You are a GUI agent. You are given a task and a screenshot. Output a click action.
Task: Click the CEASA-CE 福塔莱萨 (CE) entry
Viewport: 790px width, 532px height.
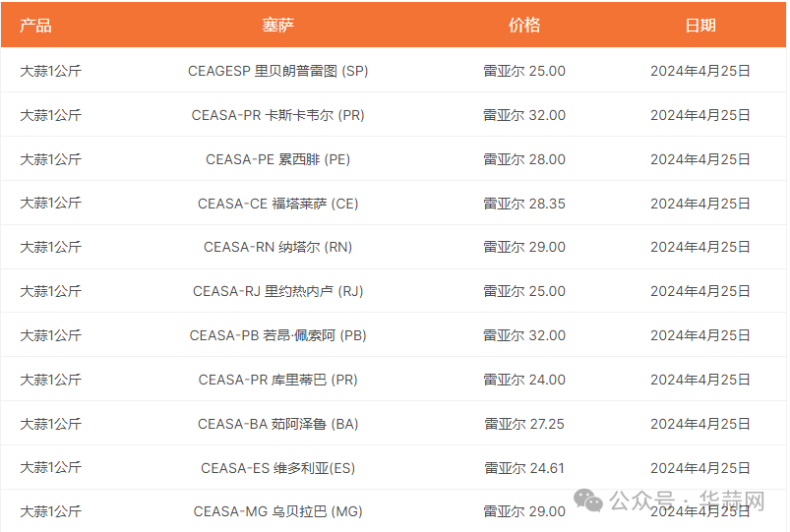(x=277, y=204)
